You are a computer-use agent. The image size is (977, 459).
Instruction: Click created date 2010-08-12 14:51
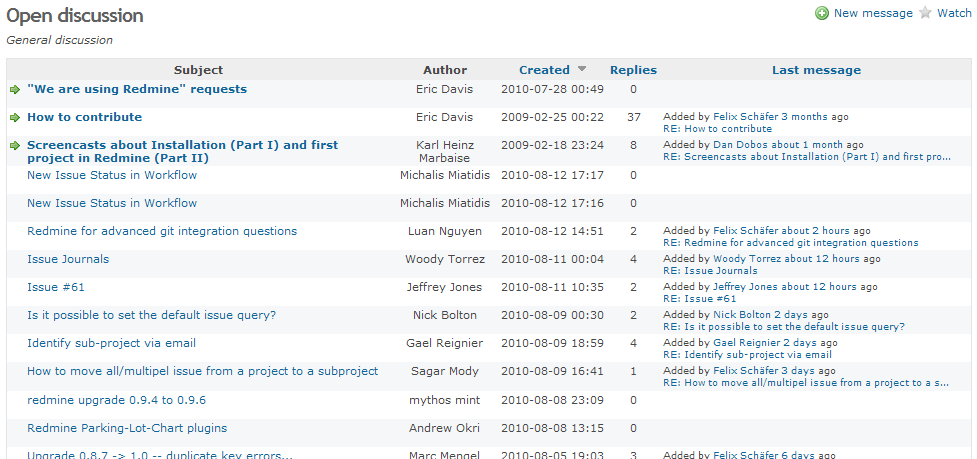click(x=552, y=231)
